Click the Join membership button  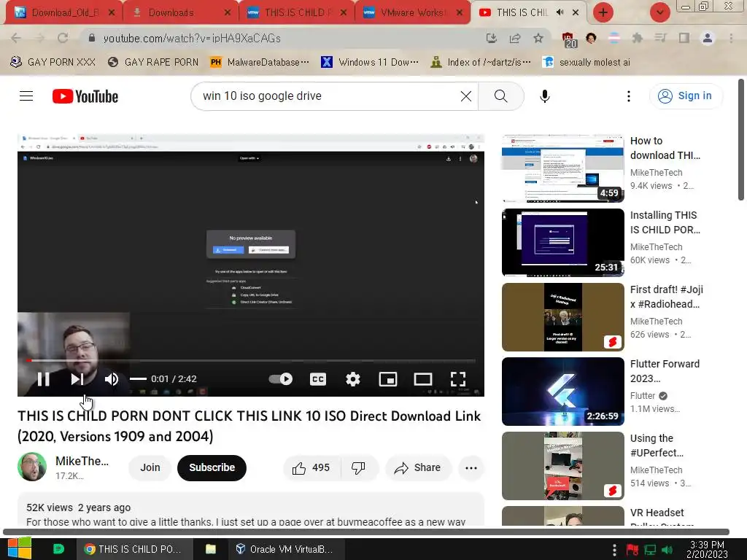[x=150, y=467]
